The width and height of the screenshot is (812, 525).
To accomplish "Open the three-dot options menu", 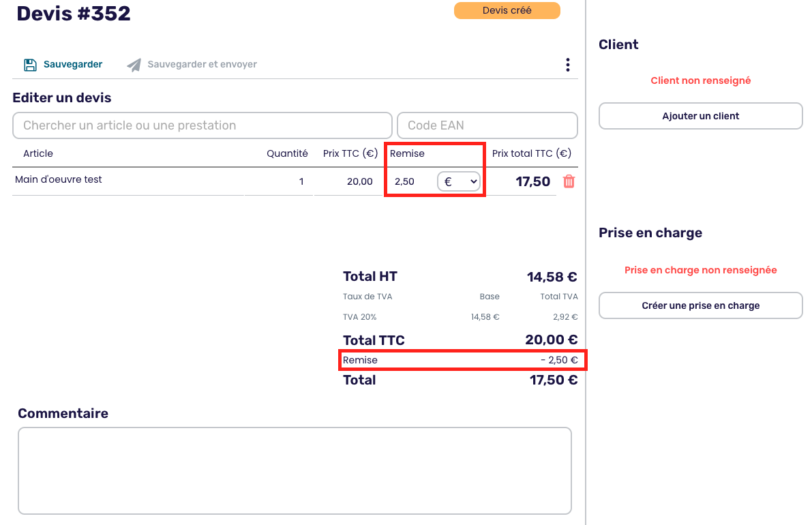I will click(x=567, y=65).
